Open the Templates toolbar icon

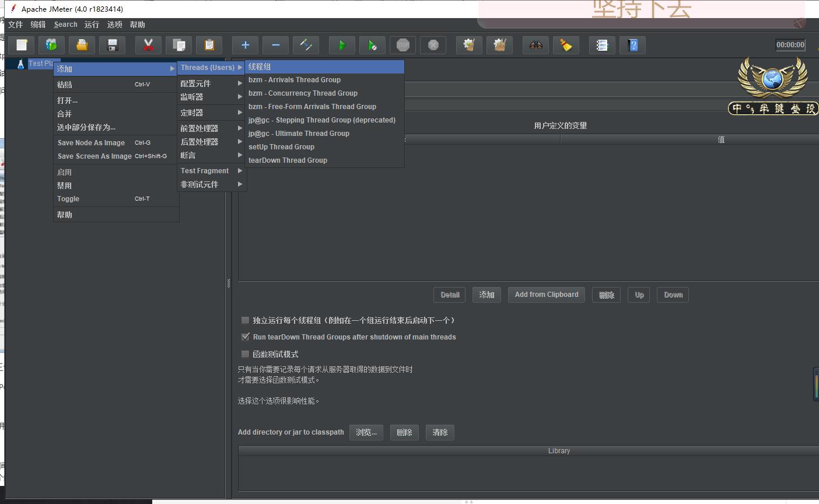[x=51, y=45]
